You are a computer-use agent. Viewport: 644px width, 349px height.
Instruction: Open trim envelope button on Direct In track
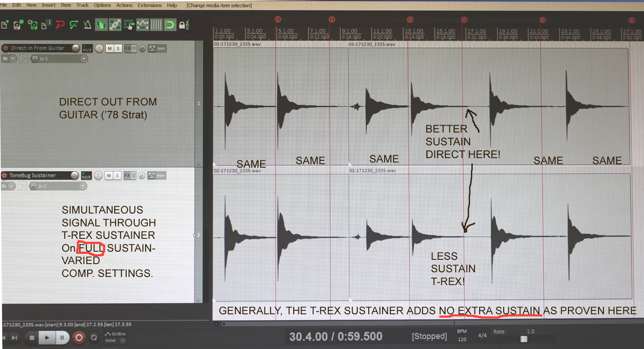(x=157, y=48)
